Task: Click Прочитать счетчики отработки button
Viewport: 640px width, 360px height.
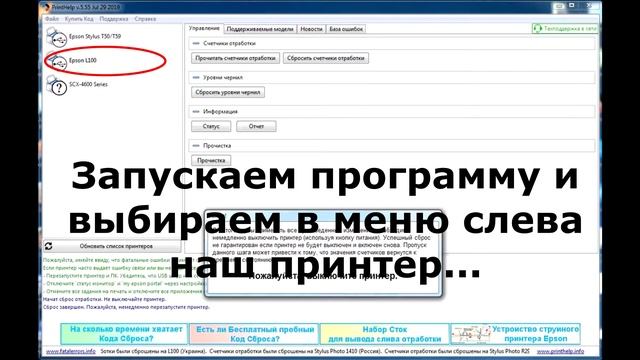Action: point(236,58)
